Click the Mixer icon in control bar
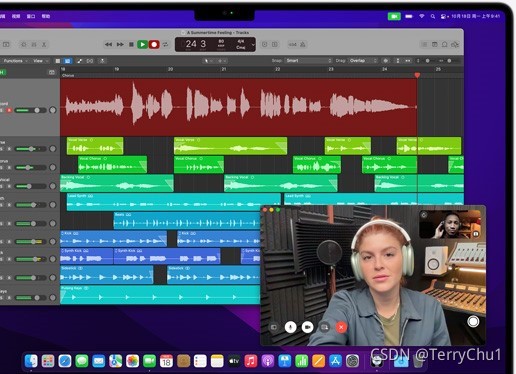This screenshot has height=374, width=516. coord(34,44)
